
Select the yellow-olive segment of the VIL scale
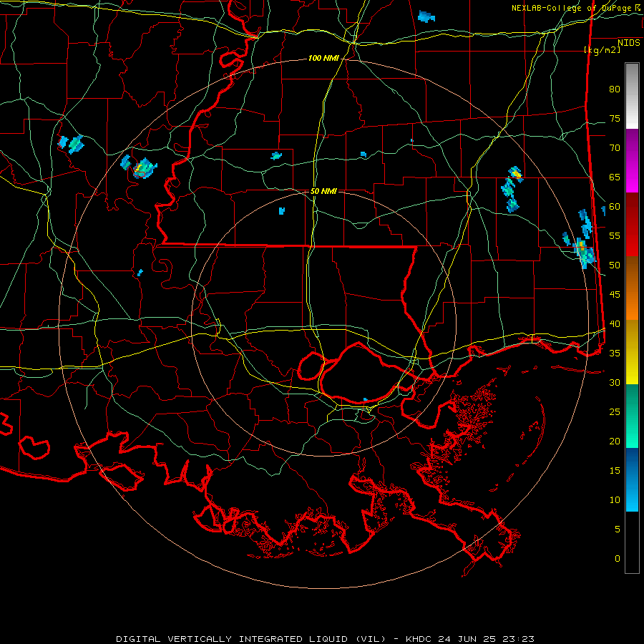(x=632, y=352)
